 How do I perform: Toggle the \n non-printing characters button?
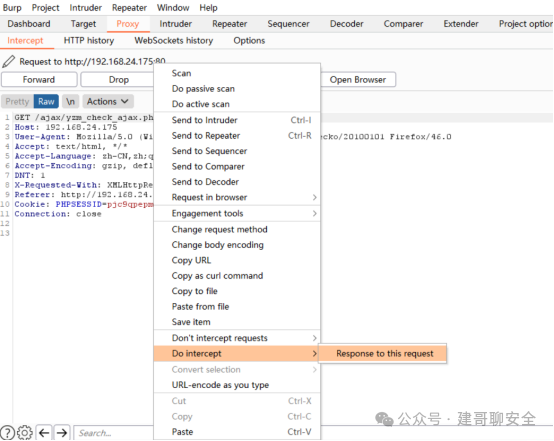(x=70, y=101)
